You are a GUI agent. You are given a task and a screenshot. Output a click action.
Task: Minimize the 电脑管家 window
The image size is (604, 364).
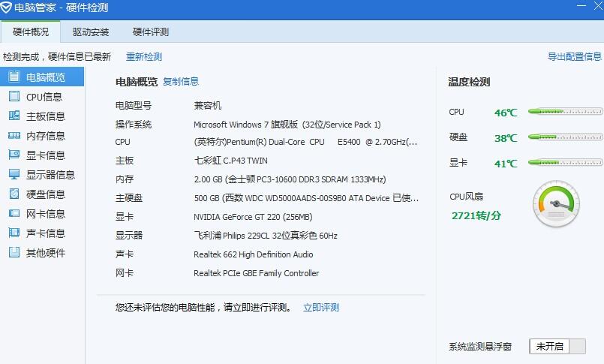tap(581, 6)
